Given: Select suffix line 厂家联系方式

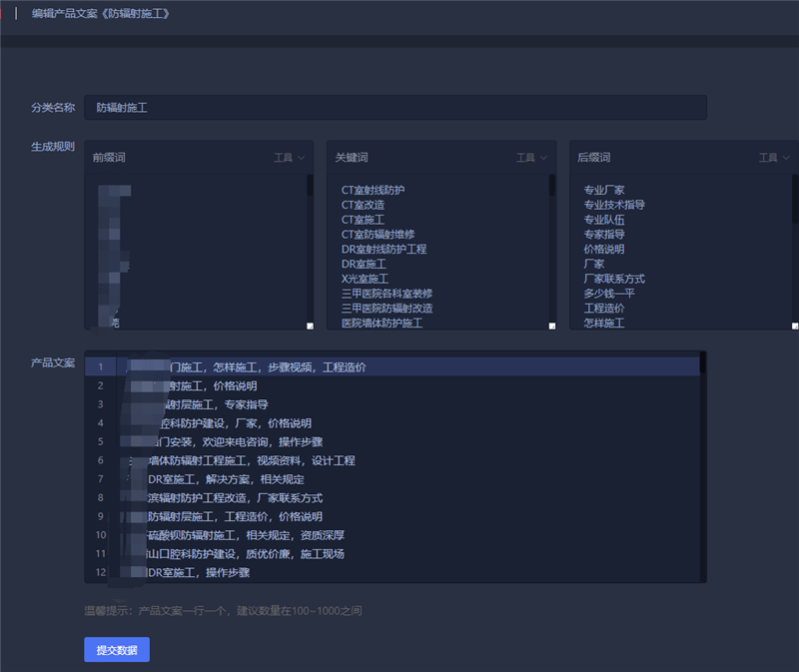Looking at the screenshot, I should click(x=614, y=279).
